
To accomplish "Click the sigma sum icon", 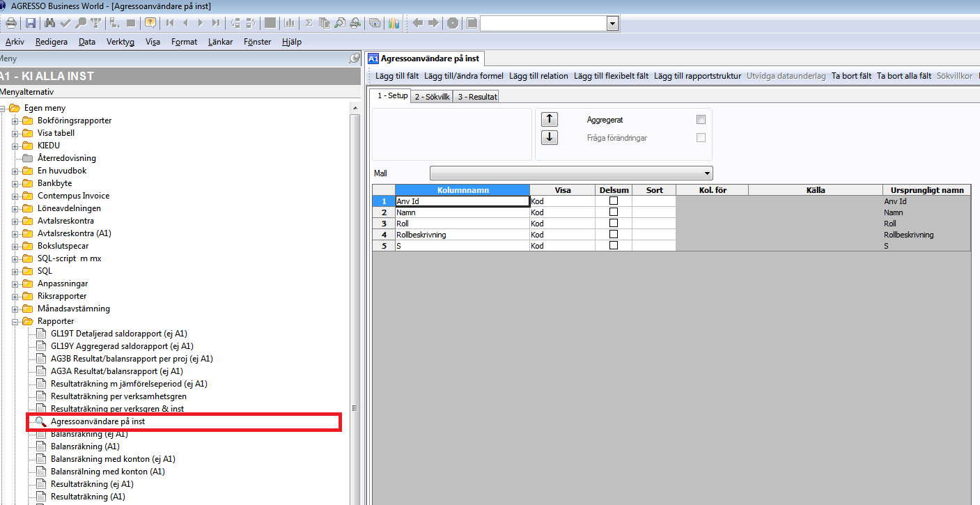I will (x=309, y=23).
